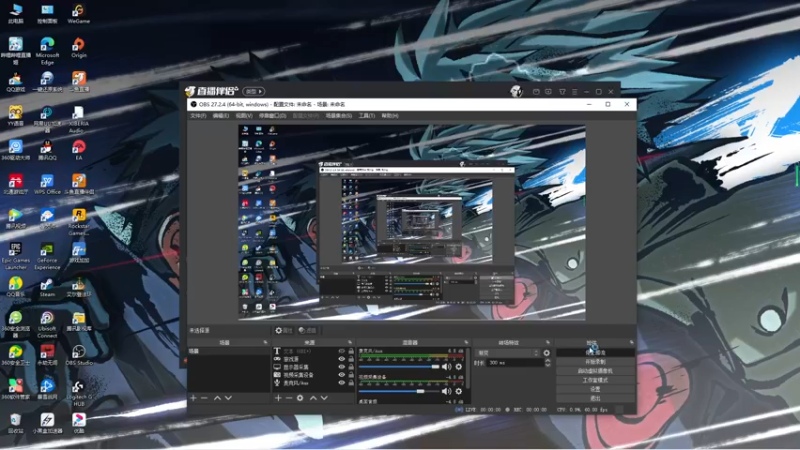Pop out the 场景 dock panel
Viewport: 800px width, 450px height.
pyautogui.click(x=265, y=342)
